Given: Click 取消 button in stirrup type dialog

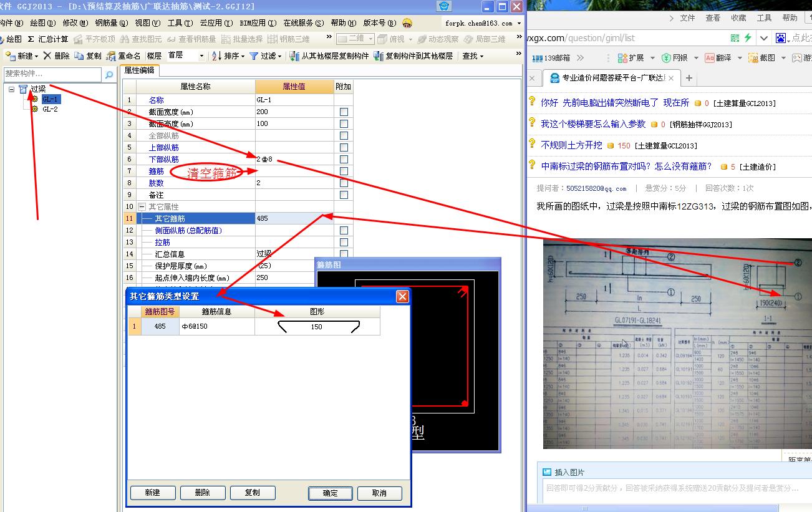Looking at the screenshot, I should pyautogui.click(x=379, y=493).
